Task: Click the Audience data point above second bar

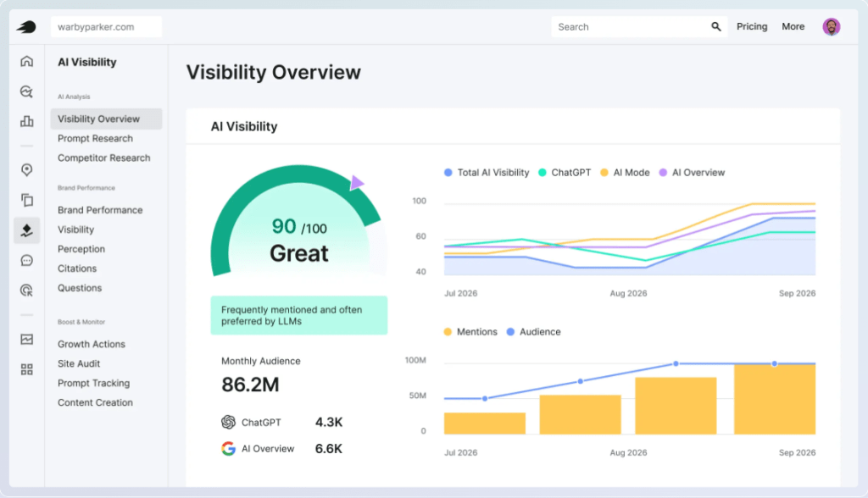Action: click(x=580, y=381)
